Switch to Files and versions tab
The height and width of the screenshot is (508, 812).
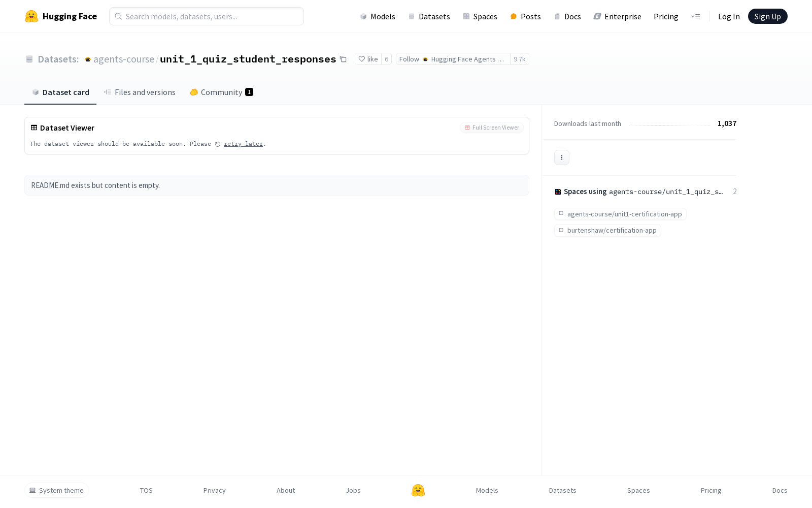coord(140,92)
